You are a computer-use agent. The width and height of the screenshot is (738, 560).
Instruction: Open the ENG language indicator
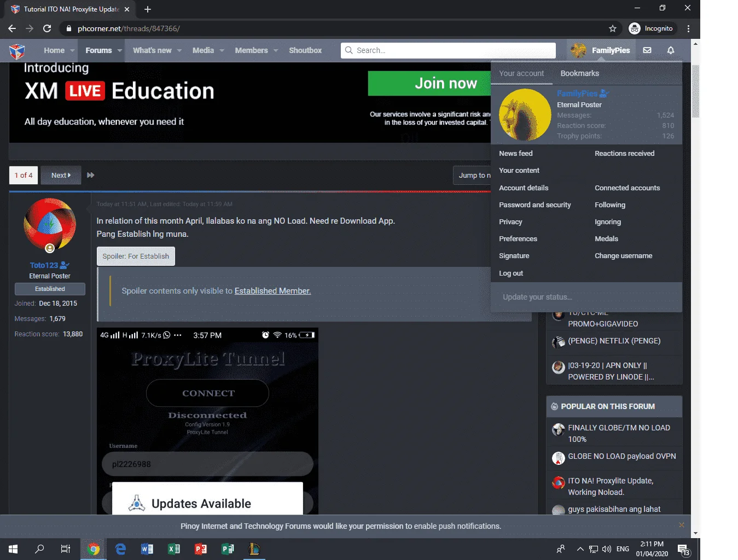pyautogui.click(x=623, y=549)
